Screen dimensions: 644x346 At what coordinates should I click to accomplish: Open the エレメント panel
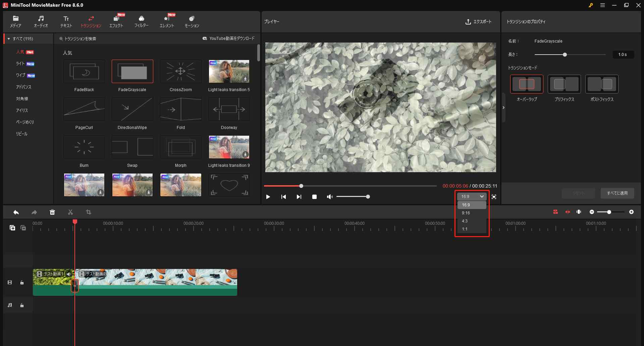pos(166,21)
